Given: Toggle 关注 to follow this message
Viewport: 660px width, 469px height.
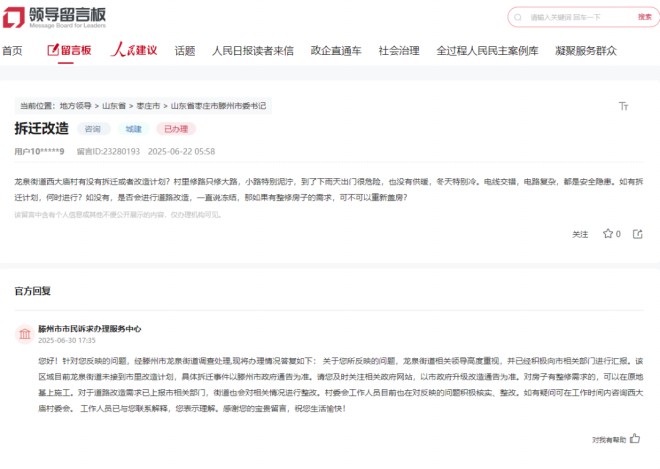Looking at the screenshot, I should (x=580, y=234).
